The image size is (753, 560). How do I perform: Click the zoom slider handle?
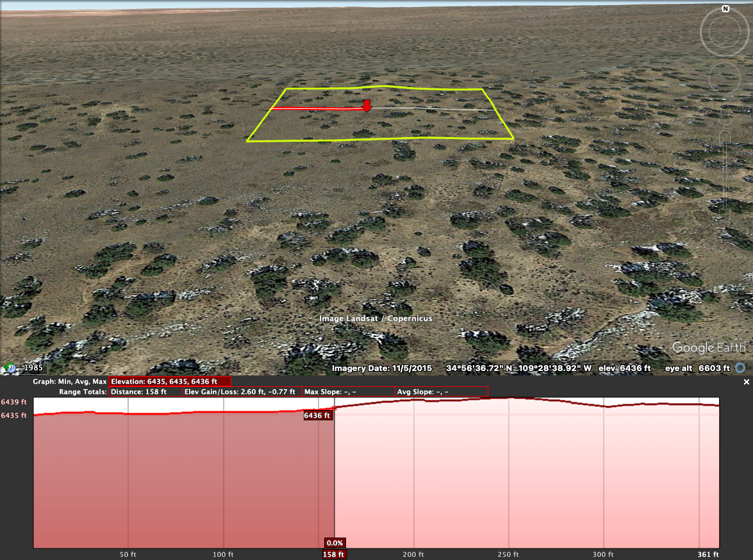(x=725, y=177)
